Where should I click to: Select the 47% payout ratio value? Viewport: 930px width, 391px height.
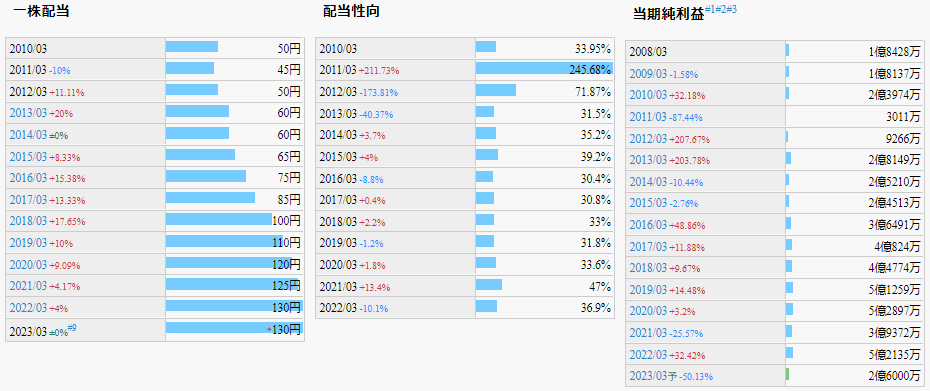pos(600,286)
